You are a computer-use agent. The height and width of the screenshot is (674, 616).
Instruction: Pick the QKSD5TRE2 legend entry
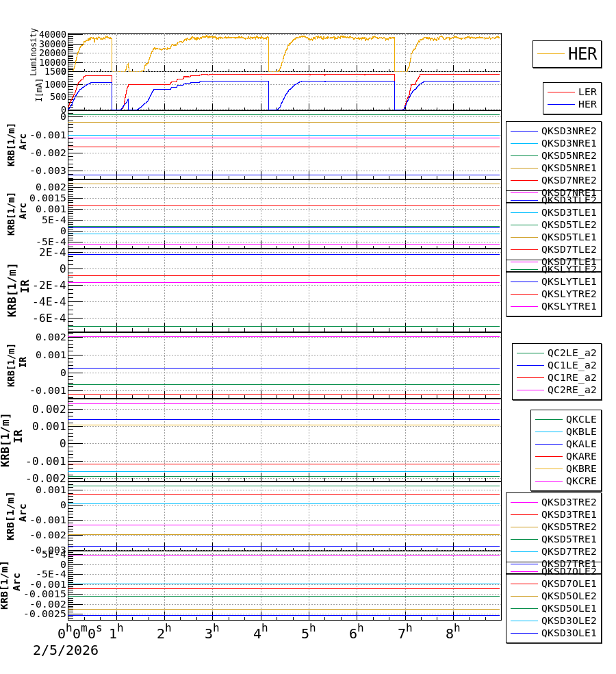(569, 527)
